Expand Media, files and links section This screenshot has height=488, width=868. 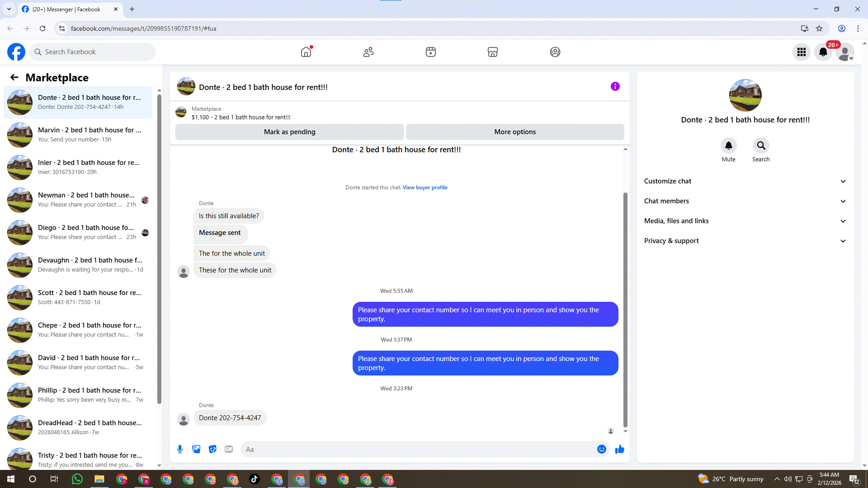click(745, 221)
